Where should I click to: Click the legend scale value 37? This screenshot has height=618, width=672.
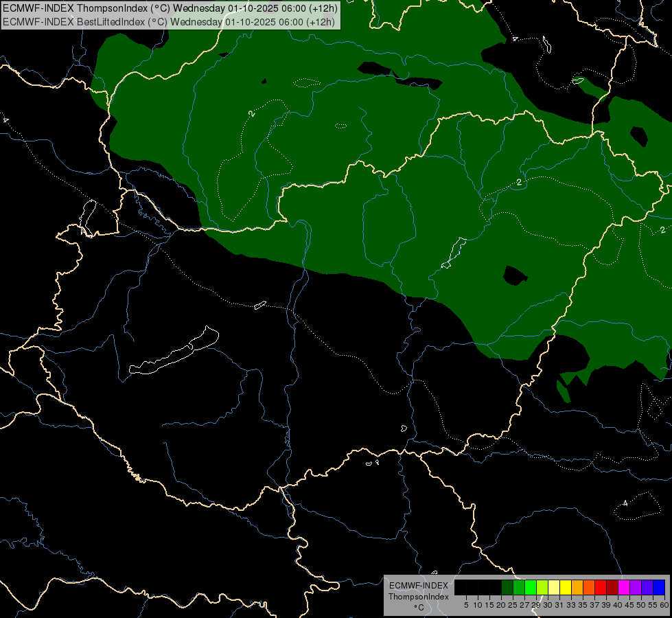(x=594, y=605)
